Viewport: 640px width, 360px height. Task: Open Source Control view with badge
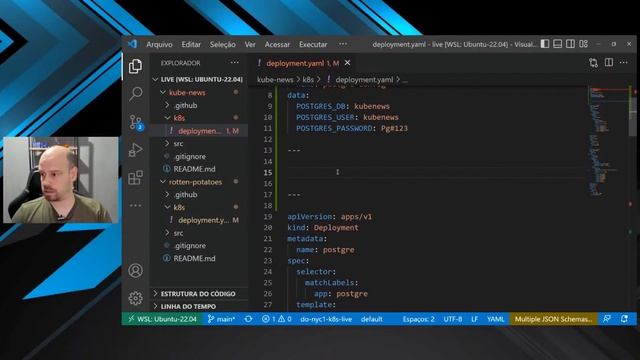pos(136,122)
